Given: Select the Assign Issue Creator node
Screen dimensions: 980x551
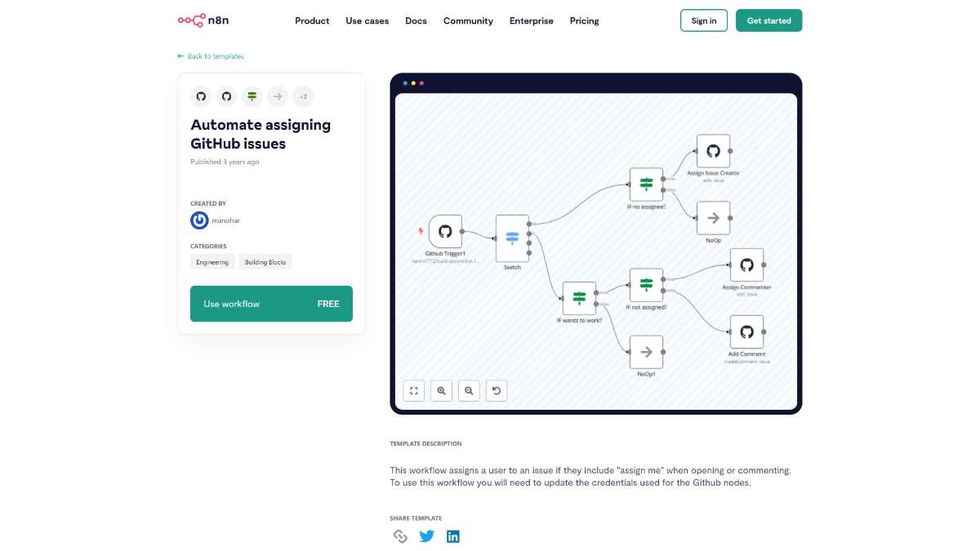Looking at the screenshot, I should [x=713, y=151].
